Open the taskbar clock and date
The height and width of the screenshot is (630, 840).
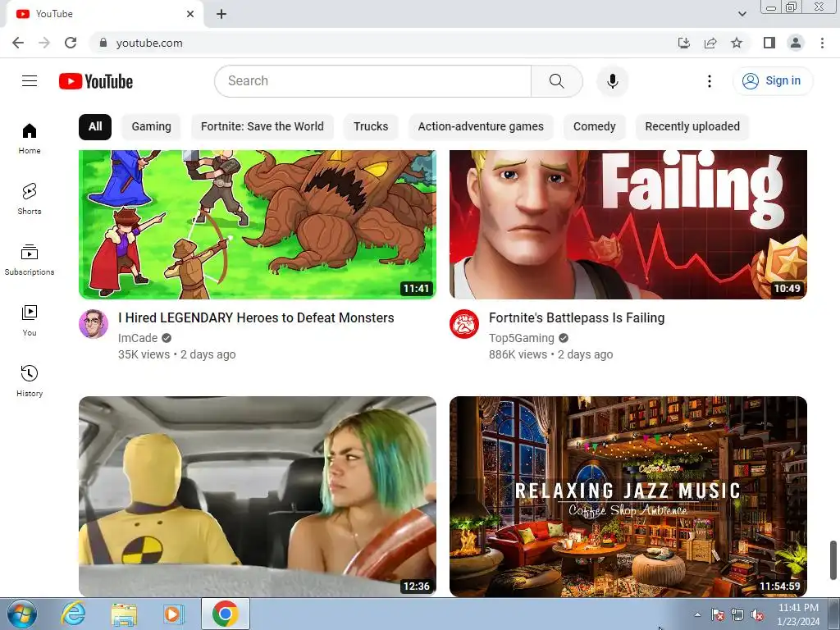click(x=798, y=614)
